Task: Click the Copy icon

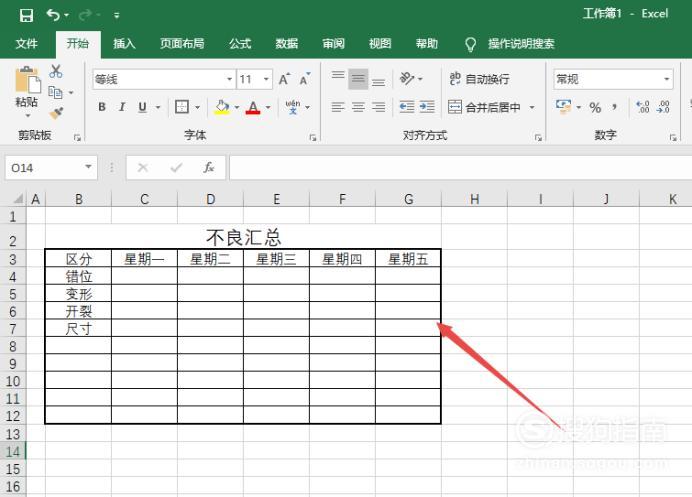Action: coord(56,92)
